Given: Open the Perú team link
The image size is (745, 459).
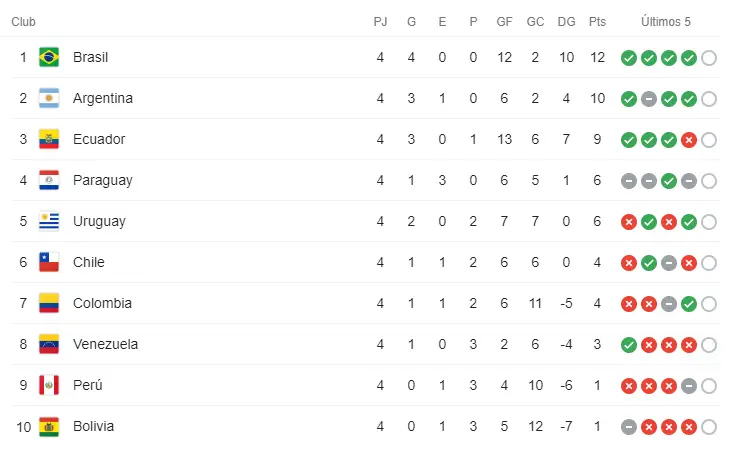Looking at the screenshot, I should pos(88,385).
